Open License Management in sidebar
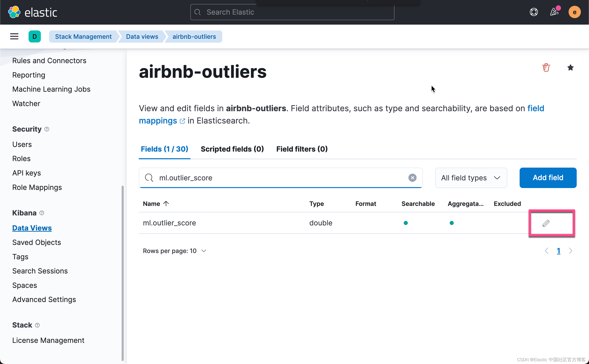Screen dimensions: 589x364 48,340
